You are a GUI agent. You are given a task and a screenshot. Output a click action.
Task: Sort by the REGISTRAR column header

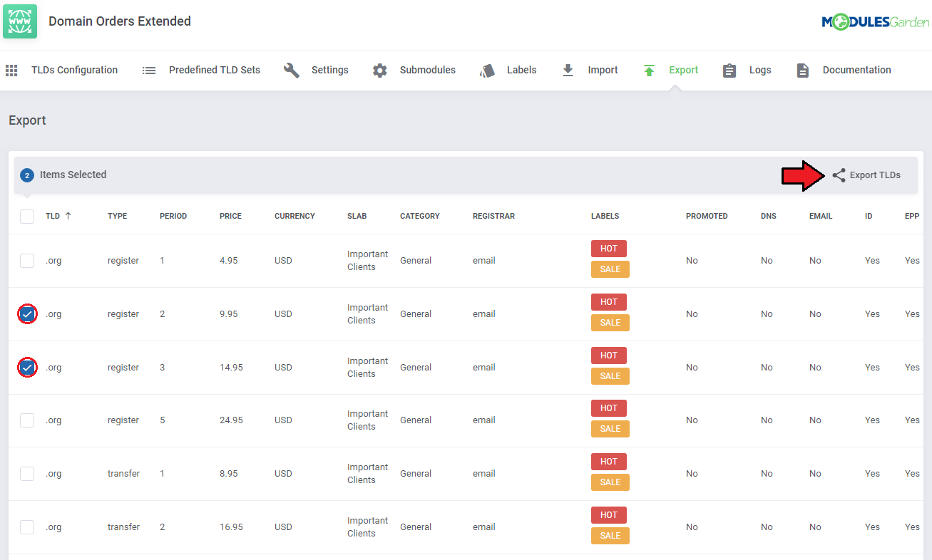tap(493, 216)
